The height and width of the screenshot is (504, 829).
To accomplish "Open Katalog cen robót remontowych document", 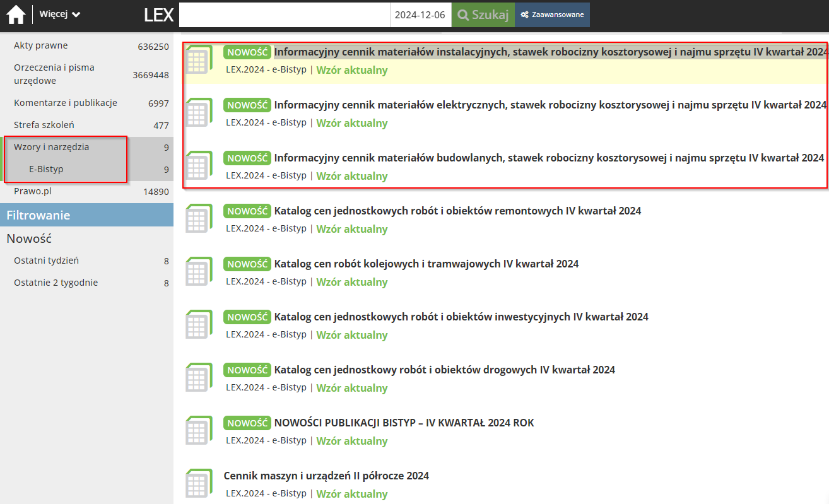I will coord(457,211).
